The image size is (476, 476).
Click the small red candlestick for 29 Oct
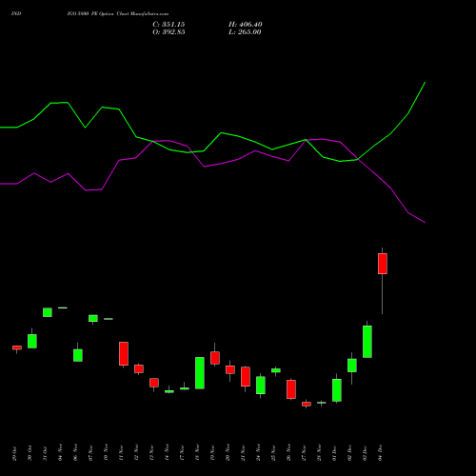pyautogui.click(x=17, y=347)
